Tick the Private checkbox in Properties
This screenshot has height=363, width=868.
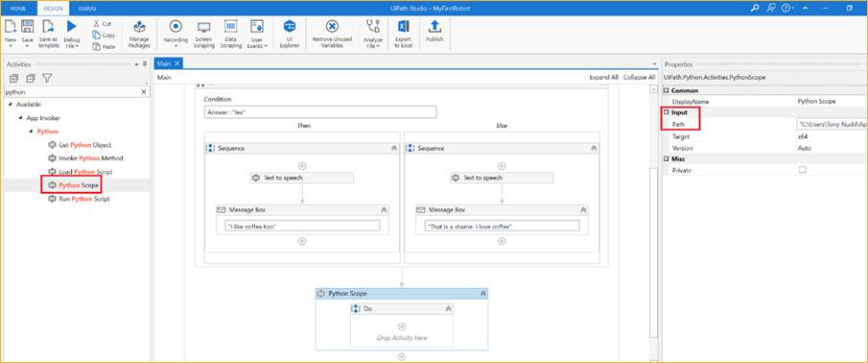[x=802, y=170]
